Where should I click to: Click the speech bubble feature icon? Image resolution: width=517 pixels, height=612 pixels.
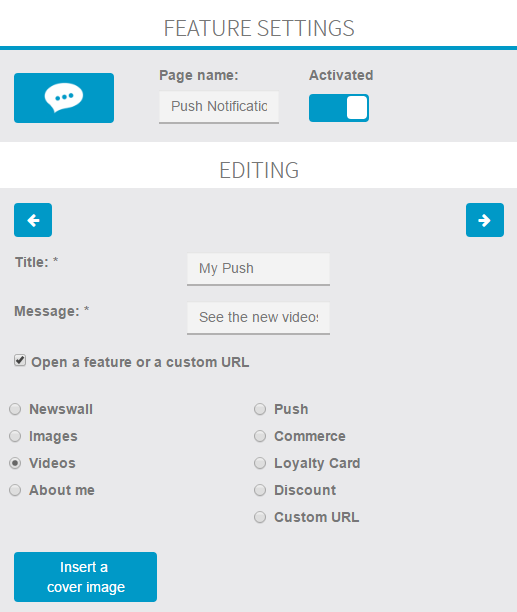pos(64,98)
